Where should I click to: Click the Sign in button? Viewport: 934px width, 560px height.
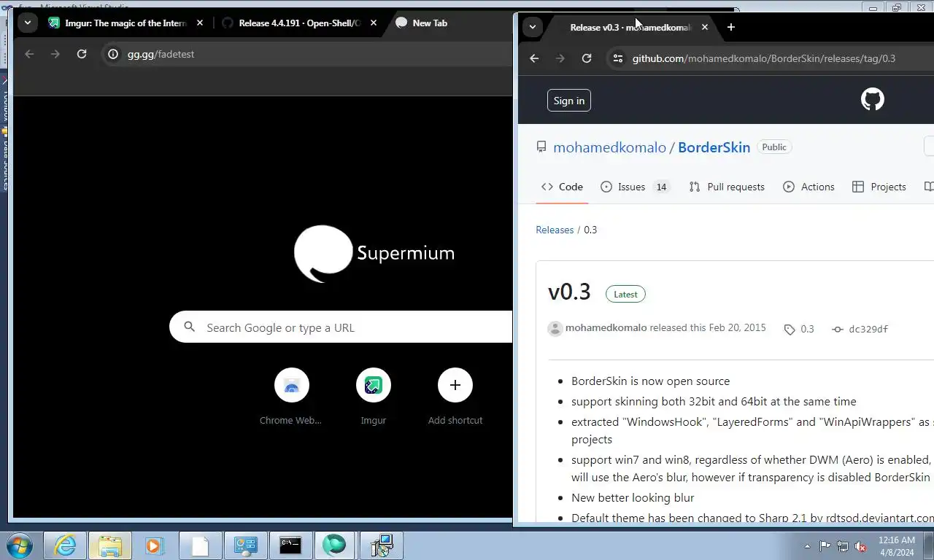coord(569,101)
